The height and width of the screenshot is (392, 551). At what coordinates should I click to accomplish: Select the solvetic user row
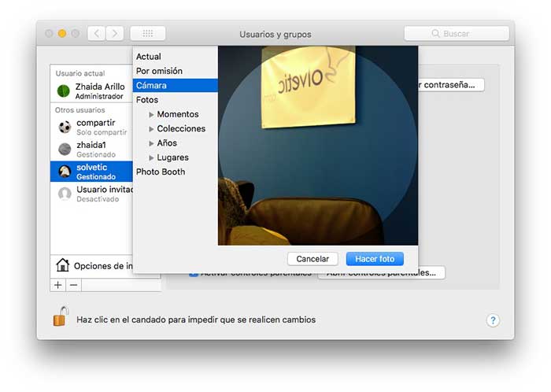[x=91, y=172]
